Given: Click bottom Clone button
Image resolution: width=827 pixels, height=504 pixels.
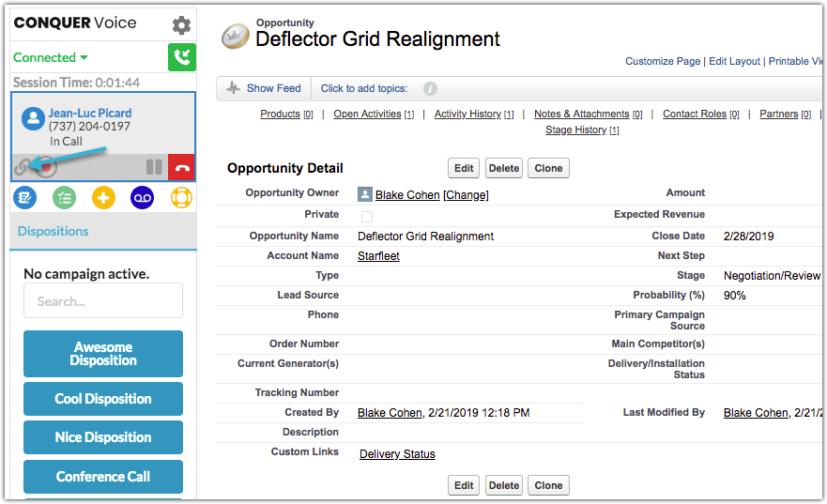Looking at the screenshot, I should (548, 485).
